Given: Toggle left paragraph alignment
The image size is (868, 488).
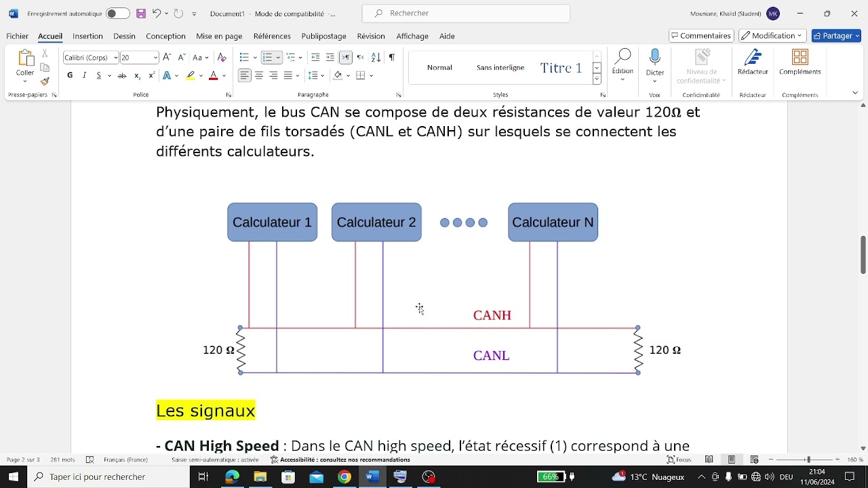Looking at the screenshot, I should 245,75.
